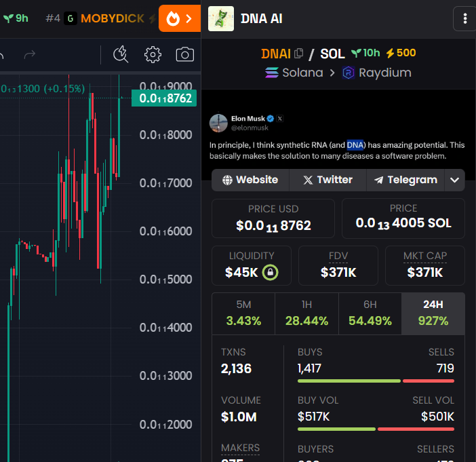The height and width of the screenshot is (462, 476).
Task: Click the quick search lightning magnifier icon
Action: pyautogui.click(x=121, y=54)
